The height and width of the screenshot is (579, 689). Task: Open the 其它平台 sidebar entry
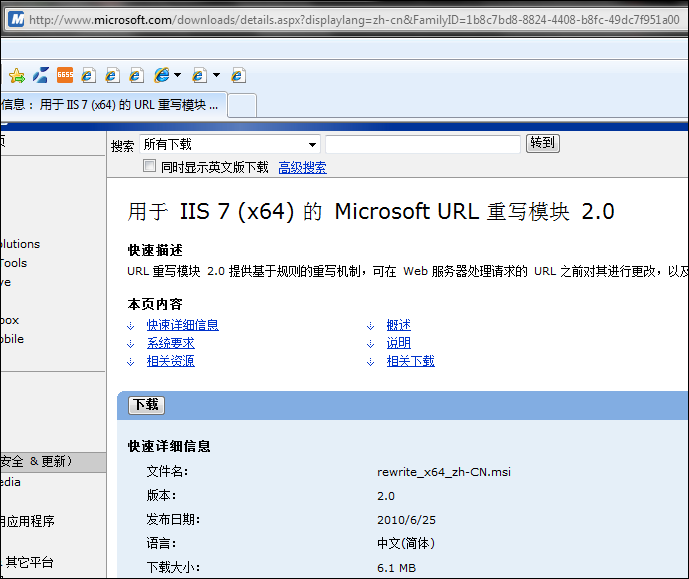(x=27, y=562)
